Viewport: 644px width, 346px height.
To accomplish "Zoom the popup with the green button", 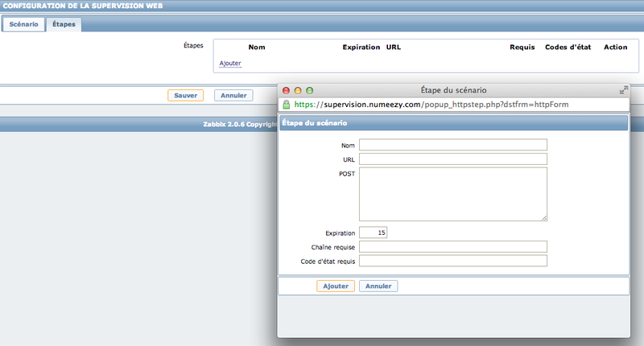I will 310,90.
